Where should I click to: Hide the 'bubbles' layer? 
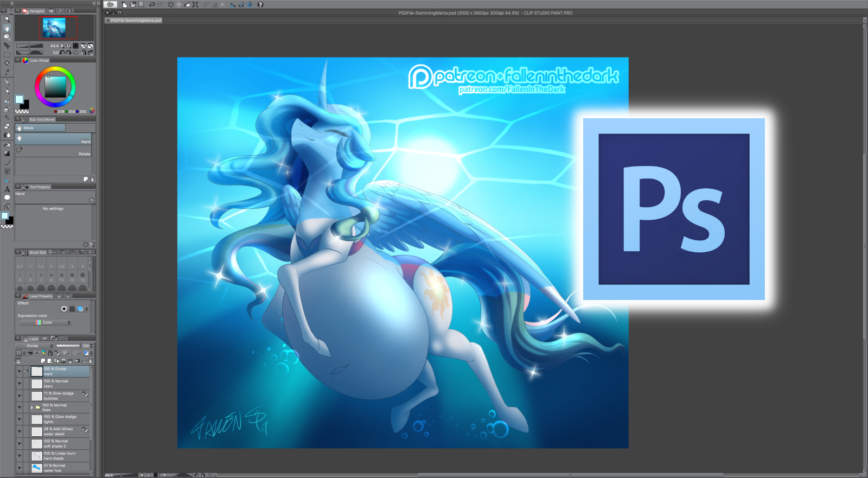(x=19, y=396)
